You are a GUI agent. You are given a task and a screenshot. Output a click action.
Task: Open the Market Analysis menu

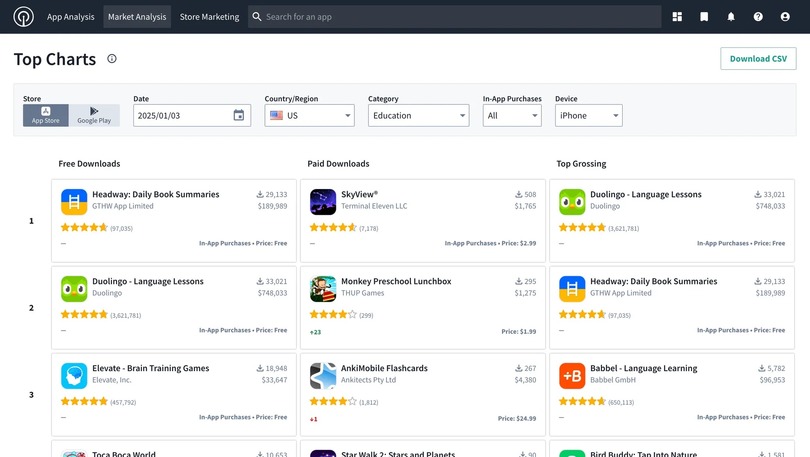[x=137, y=17]
